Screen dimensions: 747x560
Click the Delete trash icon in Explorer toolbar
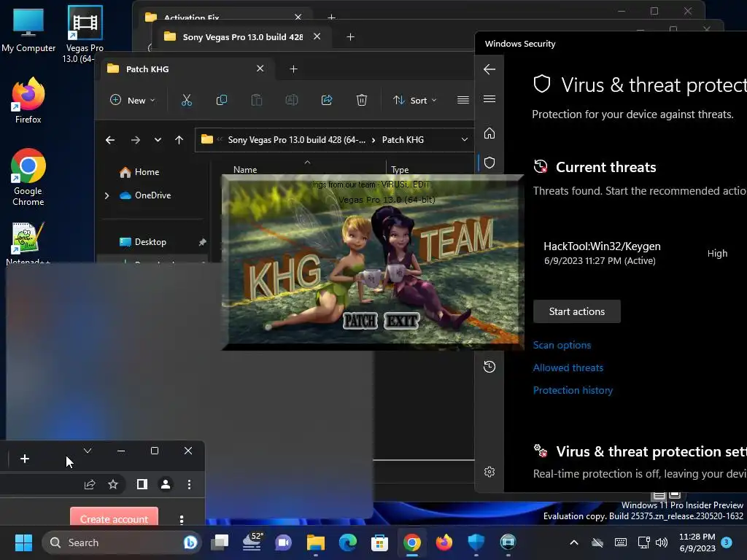(362, 100)
